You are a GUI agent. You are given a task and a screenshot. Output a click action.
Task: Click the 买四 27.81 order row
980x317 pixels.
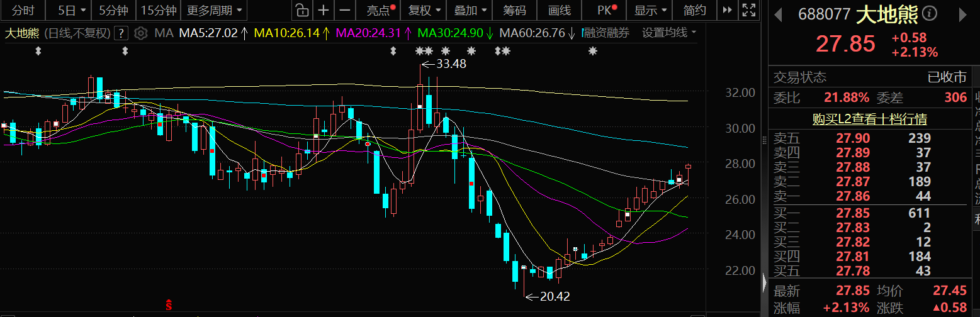(x=869, y=257)
